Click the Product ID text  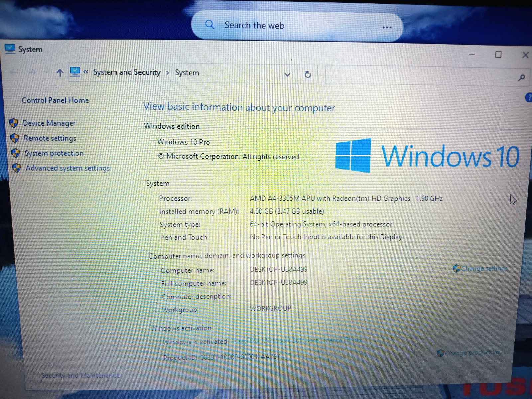point(221,357)
